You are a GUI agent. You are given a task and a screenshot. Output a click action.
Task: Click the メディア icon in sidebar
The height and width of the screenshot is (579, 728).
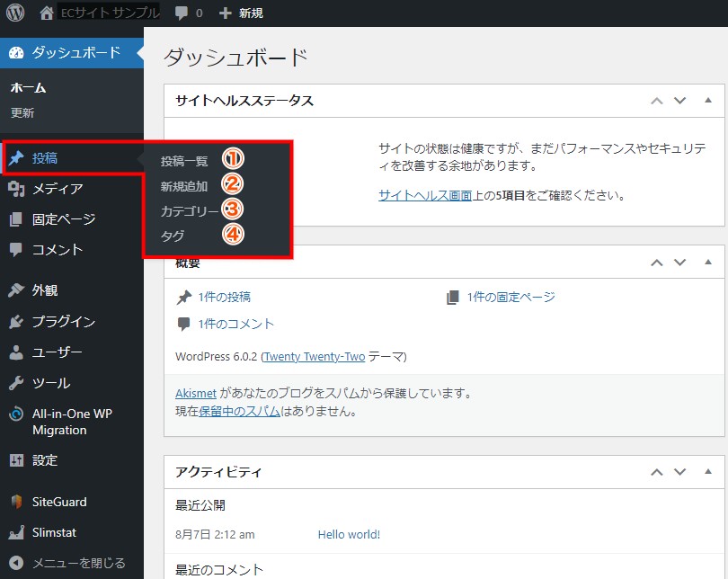(16, 189)
